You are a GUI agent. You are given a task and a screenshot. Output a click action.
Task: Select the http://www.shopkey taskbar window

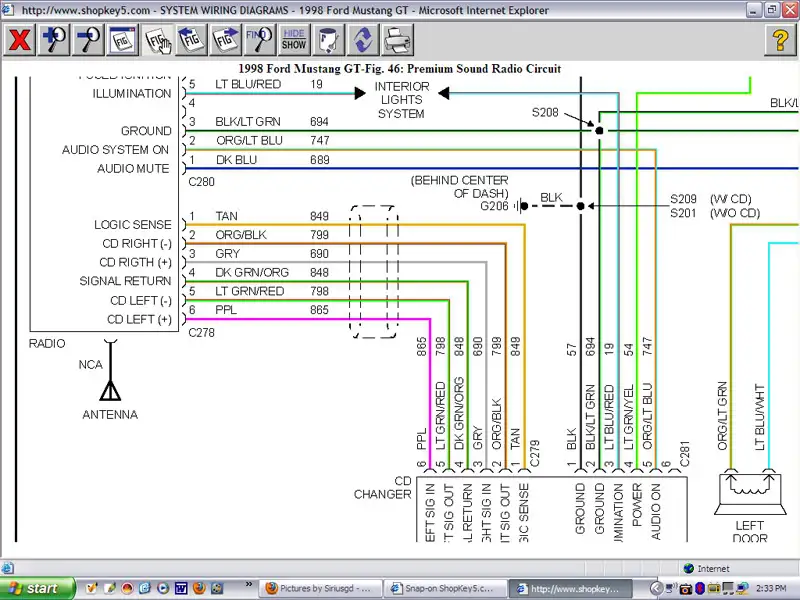pyautogui.click(x=570, y=588)
